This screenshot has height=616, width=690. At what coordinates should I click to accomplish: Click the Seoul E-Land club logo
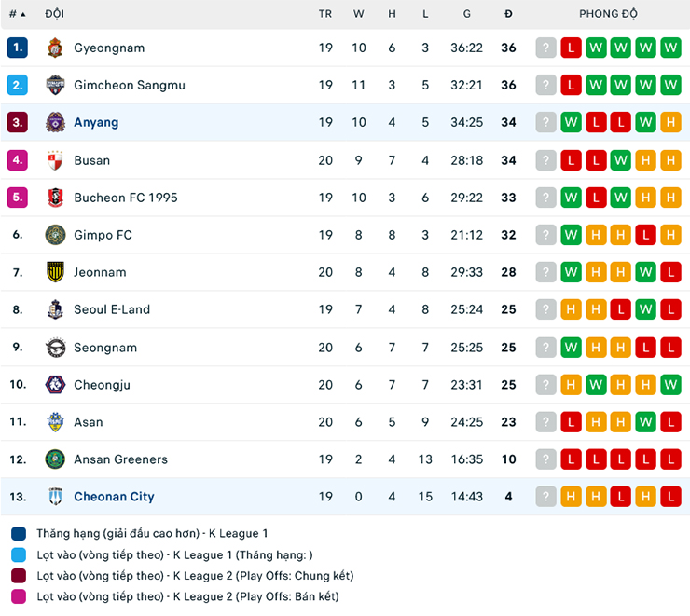(55, 309)
